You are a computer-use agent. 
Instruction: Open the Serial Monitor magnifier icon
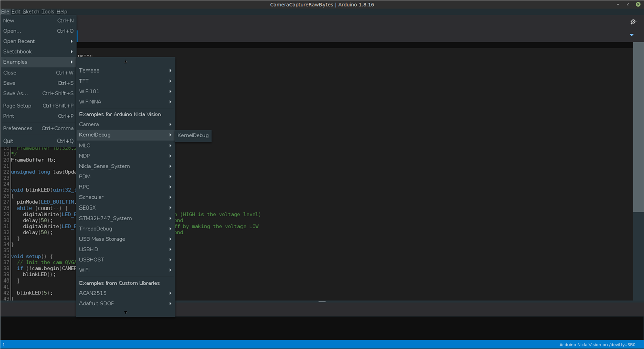[633, 22]
